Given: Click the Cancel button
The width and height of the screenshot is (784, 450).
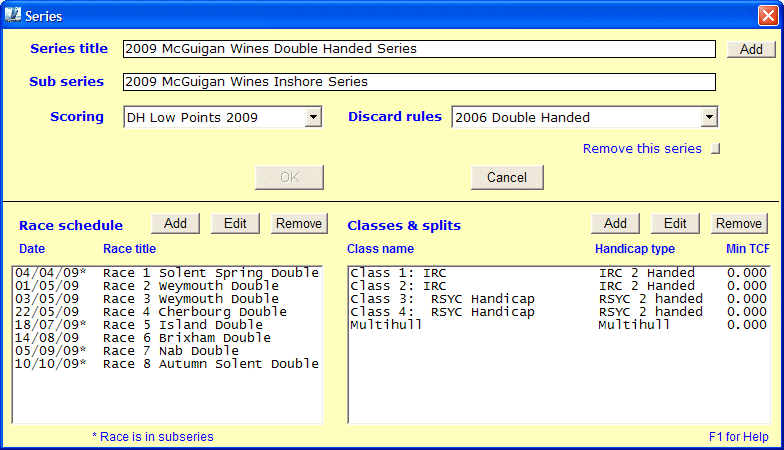Looking at the screenshot, I should pyautogui.click(x=507, y=178).
